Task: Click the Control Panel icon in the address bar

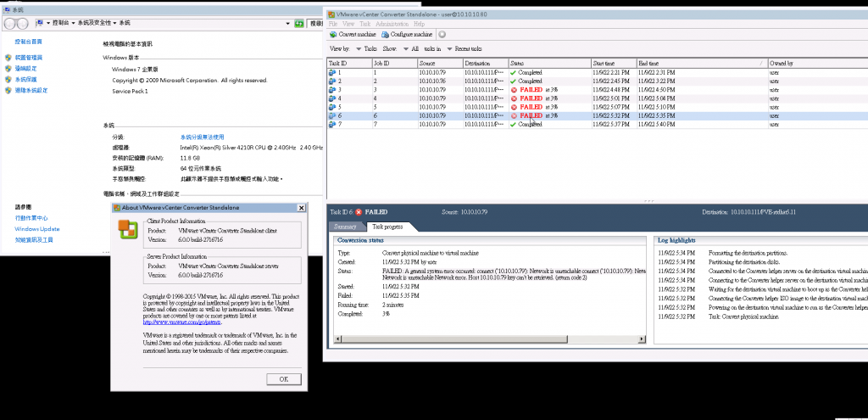Action: pos(41,23)
